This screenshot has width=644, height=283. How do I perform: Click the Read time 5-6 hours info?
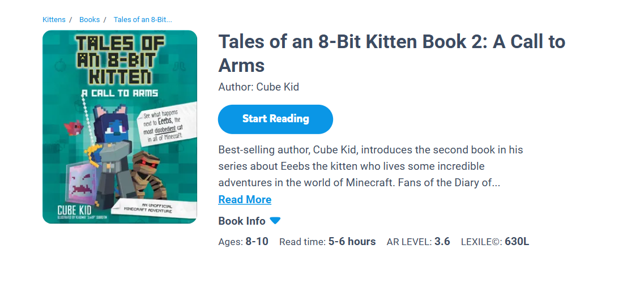327,242
